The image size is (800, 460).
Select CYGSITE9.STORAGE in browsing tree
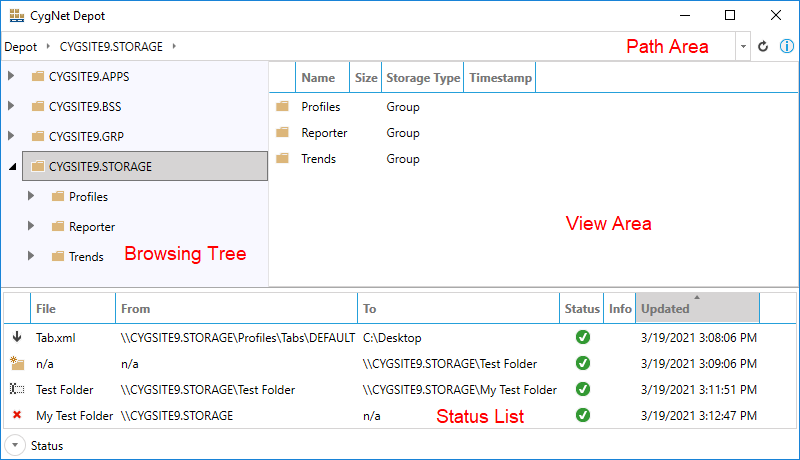click(x=145, y=166)
